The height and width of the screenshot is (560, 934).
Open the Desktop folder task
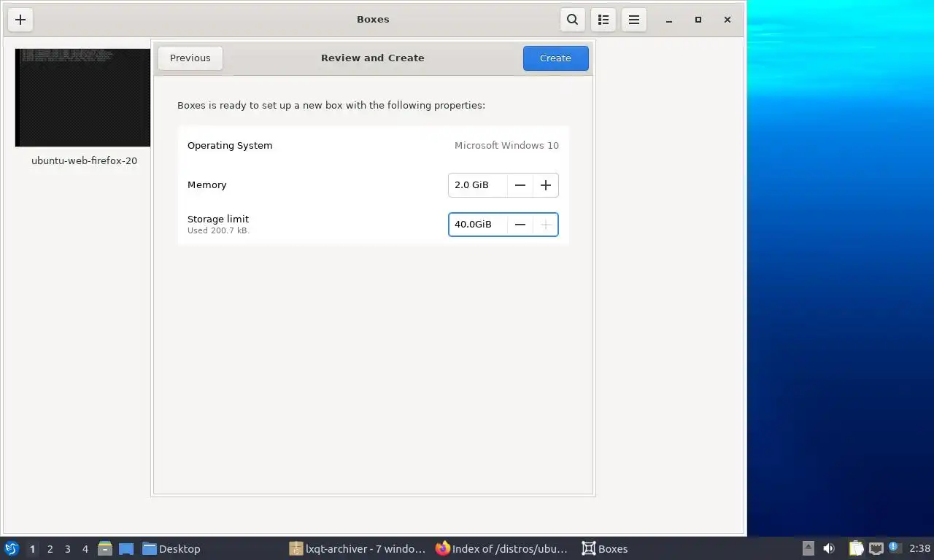click(x=171, y=548)
